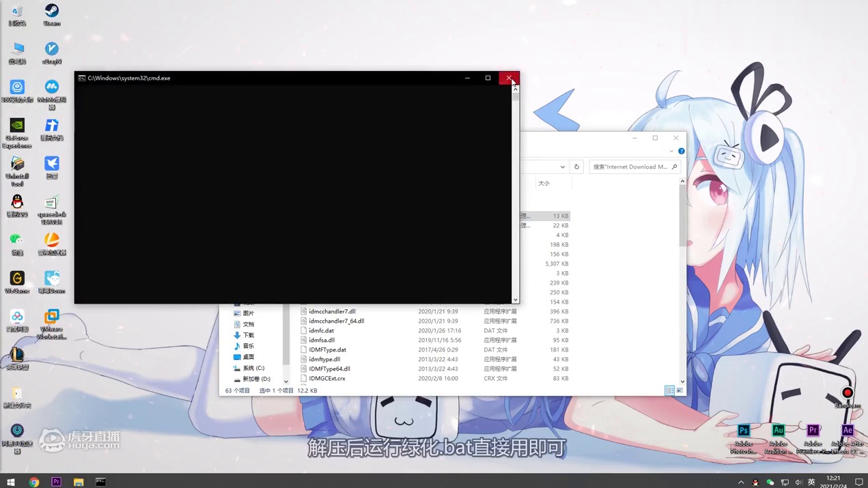Select file idmfsa.dll

pos(321,340)
